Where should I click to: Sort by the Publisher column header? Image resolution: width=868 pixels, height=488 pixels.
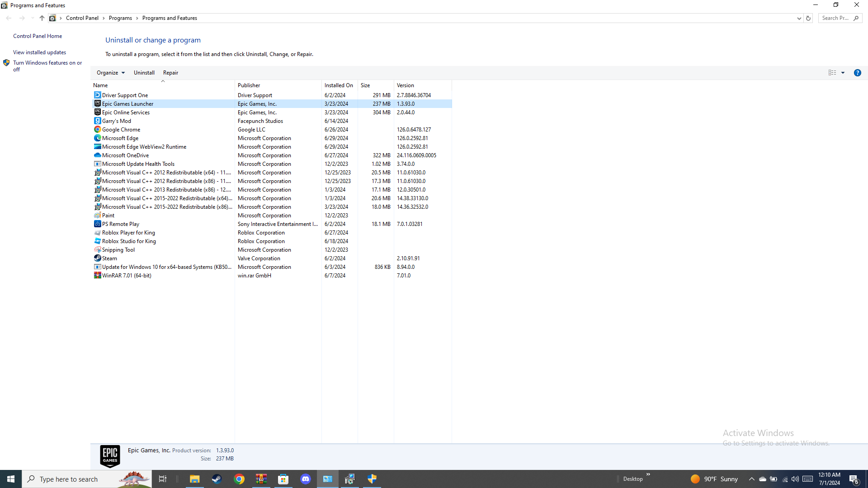click(278, 85)
